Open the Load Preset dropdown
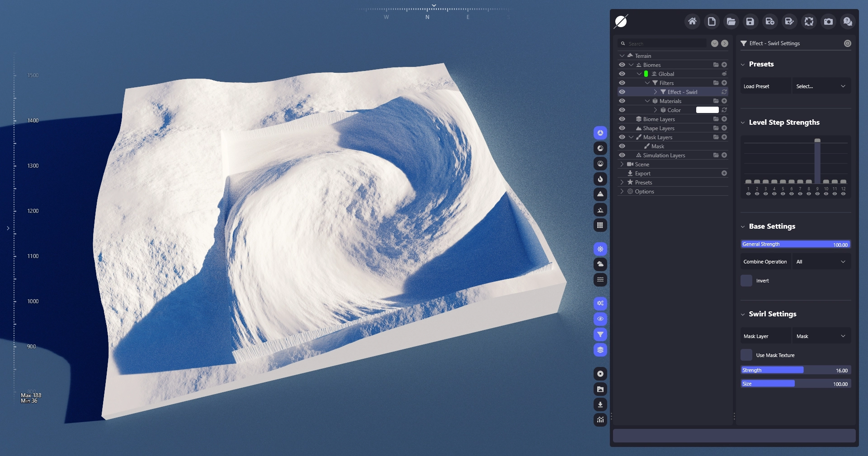868x456 pixels. pyautogui.click(x=821, y=86)
